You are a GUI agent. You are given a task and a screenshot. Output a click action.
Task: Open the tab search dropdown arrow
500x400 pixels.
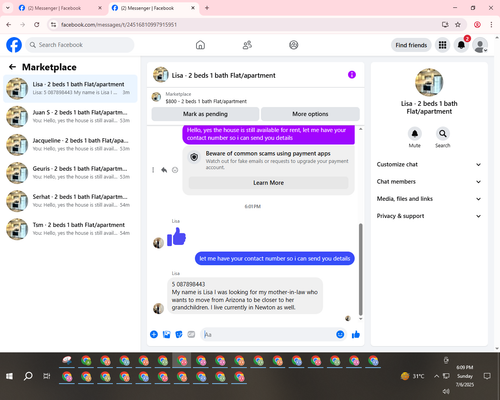(x=7, y=8)
